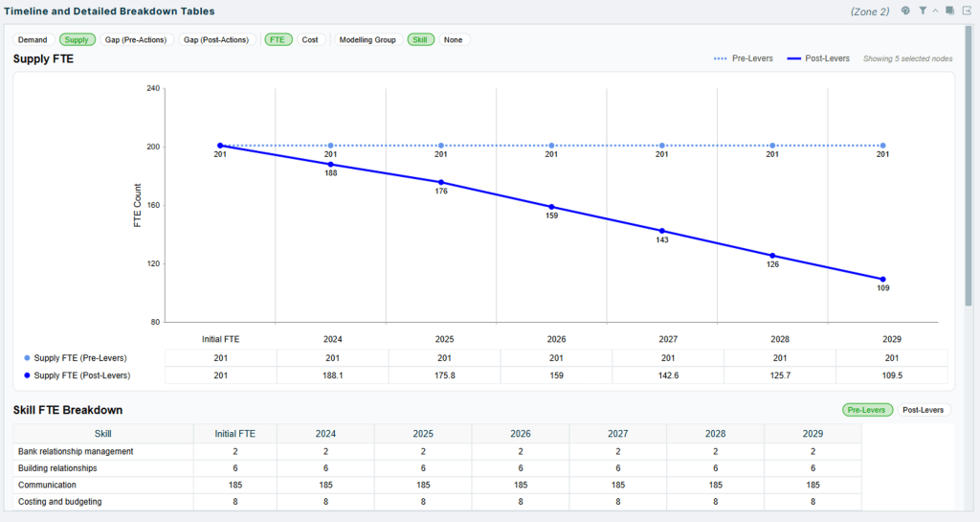This screenshot has width=980, height=522.
Task: Click the export arrow icon
Action: pyautogui.click(x=967, y=11)
